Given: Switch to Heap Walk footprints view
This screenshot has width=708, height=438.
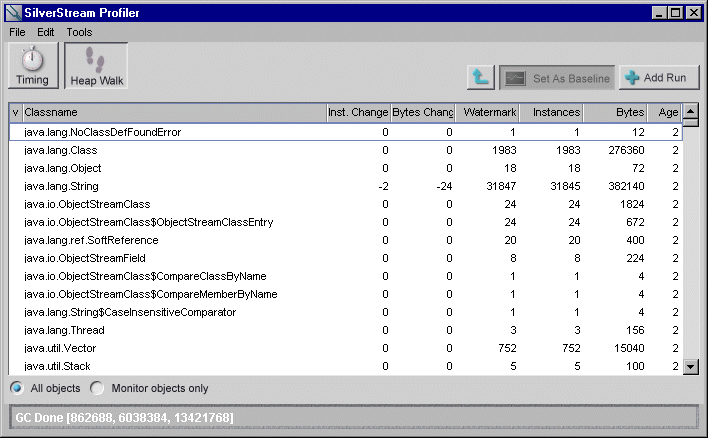Looking at the screenshot, I should tap(96, 65).
